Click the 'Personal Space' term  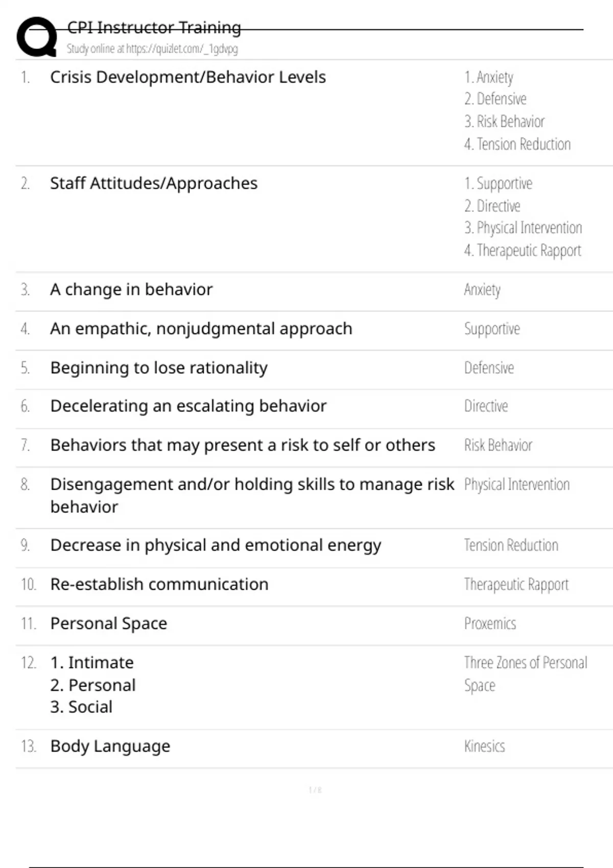pos(108,623)
